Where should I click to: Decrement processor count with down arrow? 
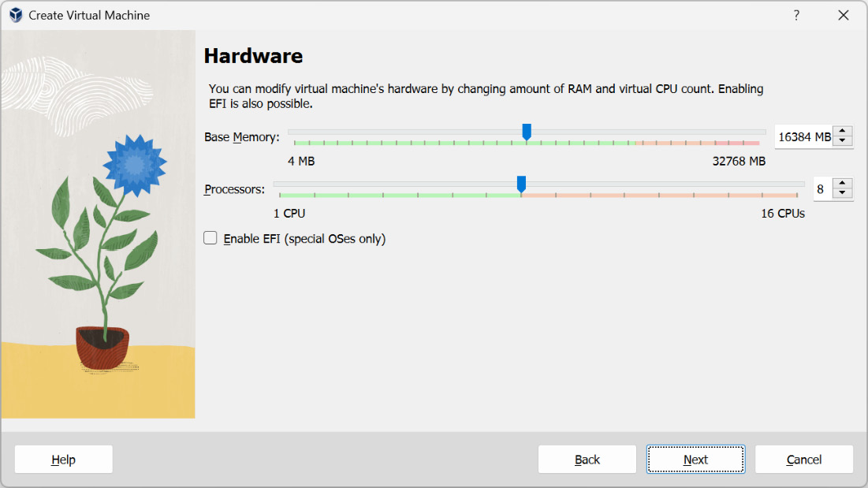pos(842,193)
